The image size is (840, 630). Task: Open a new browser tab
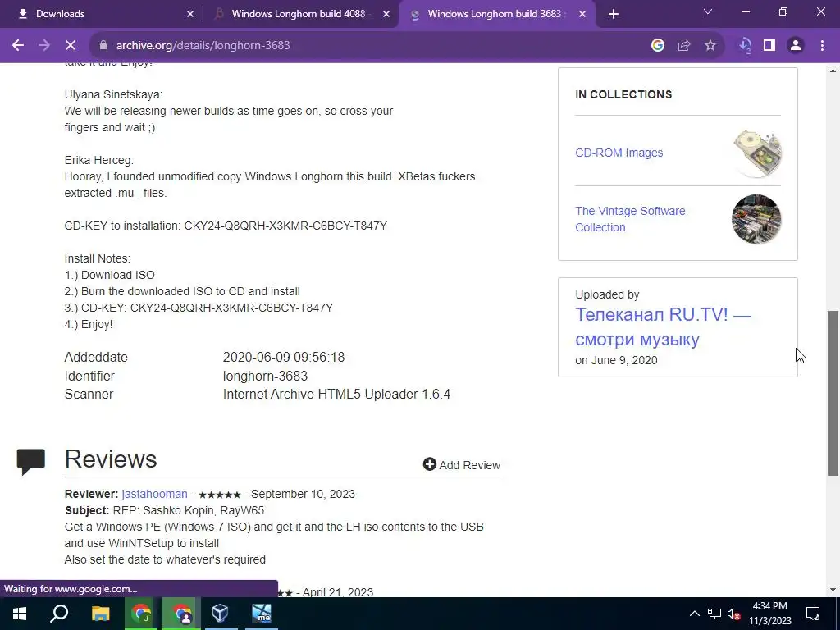click(x=614, y=14)
